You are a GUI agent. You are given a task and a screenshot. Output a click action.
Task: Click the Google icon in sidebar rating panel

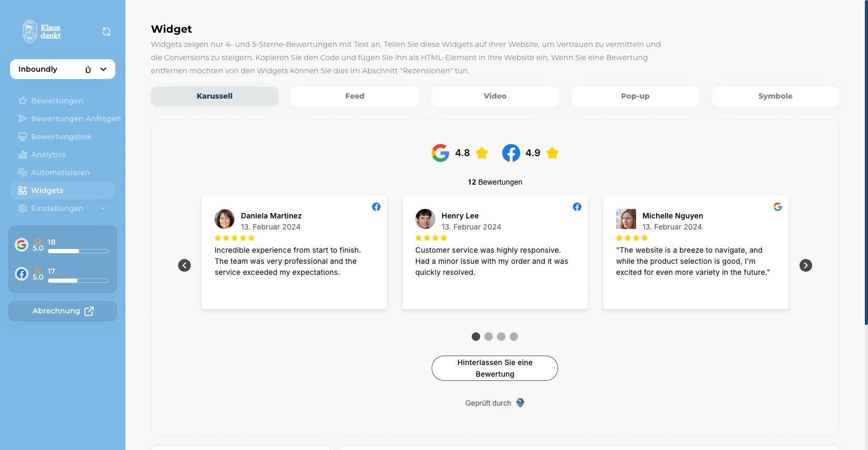pyautogui.click(x=22, y=245)
